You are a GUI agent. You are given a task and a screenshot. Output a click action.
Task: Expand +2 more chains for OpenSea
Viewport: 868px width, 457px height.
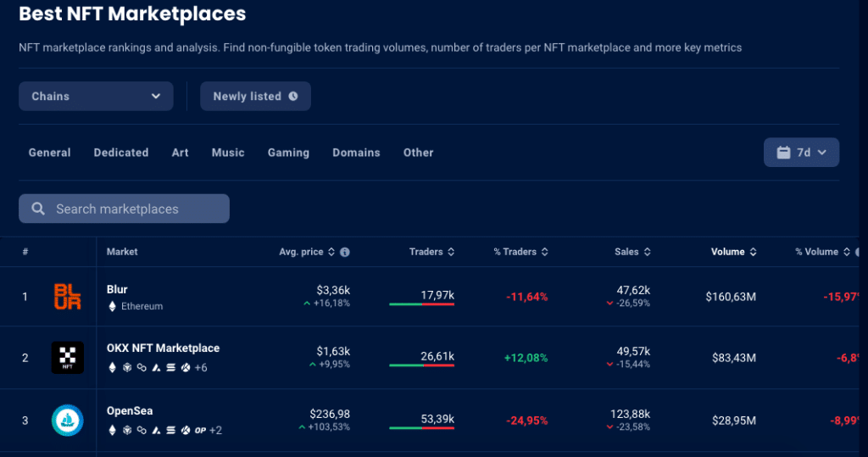coord(216,431)
